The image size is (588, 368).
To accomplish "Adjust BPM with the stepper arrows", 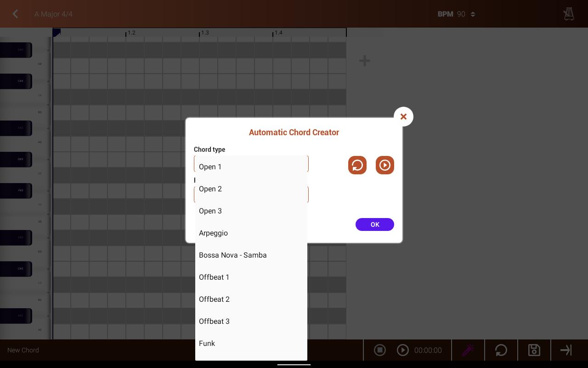I will click(x=473, y=14).
